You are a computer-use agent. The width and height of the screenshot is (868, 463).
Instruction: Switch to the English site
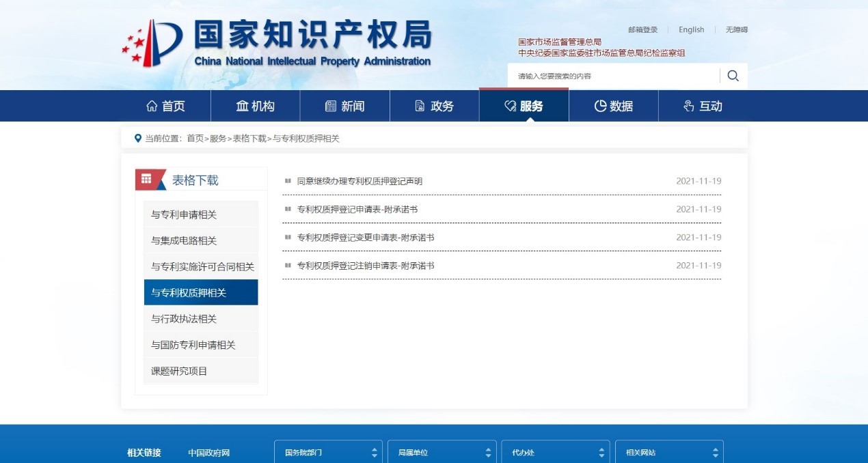pos(691,29)
